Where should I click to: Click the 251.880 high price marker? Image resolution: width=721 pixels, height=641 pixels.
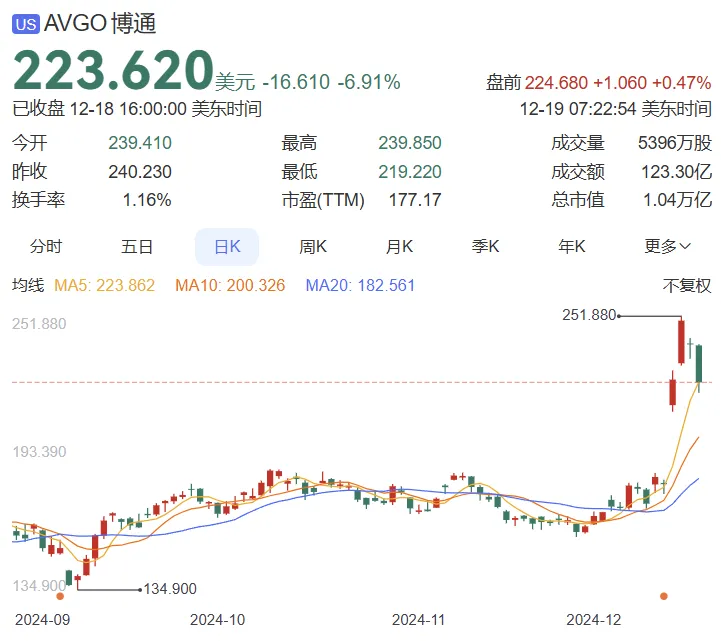589,315
